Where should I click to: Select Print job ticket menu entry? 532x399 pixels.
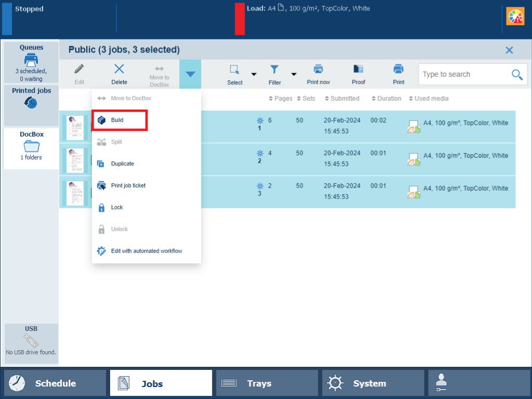[128, 185]
